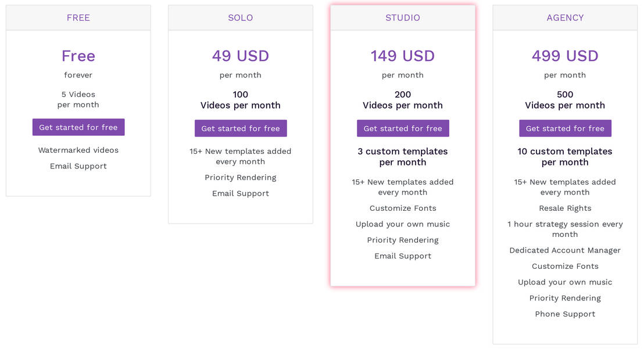Click Get started button under 49 USD
Image resolution: width=644 pixels, height=349 pixels.
pos(241,128)
